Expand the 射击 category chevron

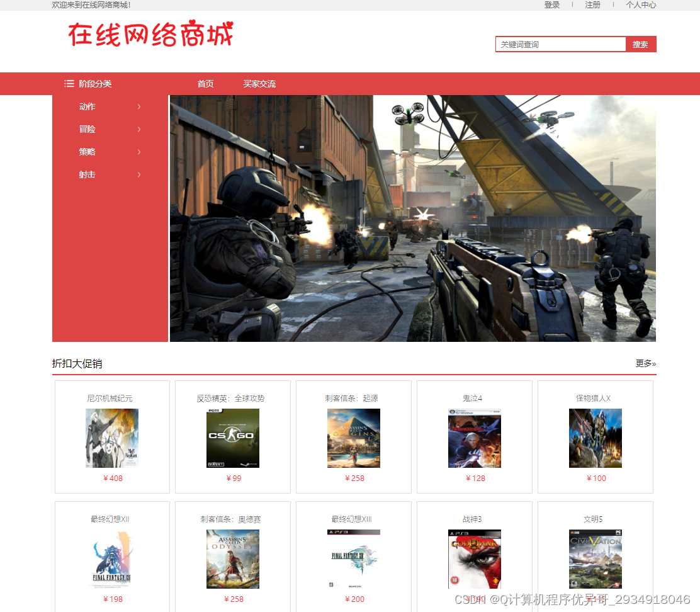[139, 174]
